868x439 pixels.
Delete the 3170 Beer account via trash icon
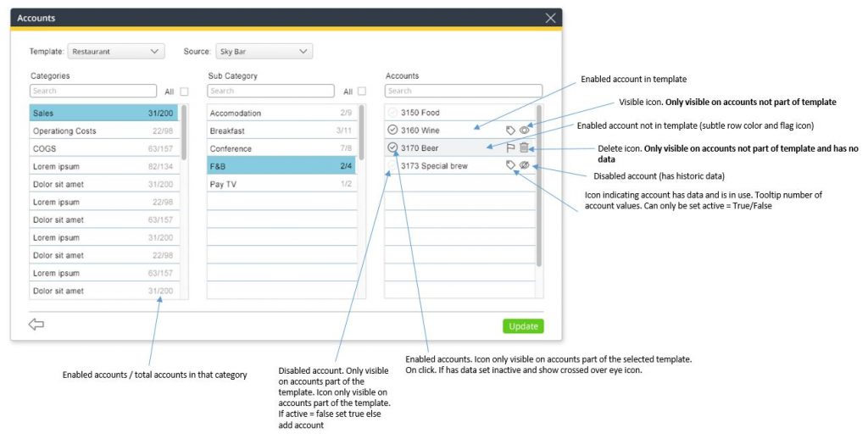pyautogui.click(x=524, y=148)
